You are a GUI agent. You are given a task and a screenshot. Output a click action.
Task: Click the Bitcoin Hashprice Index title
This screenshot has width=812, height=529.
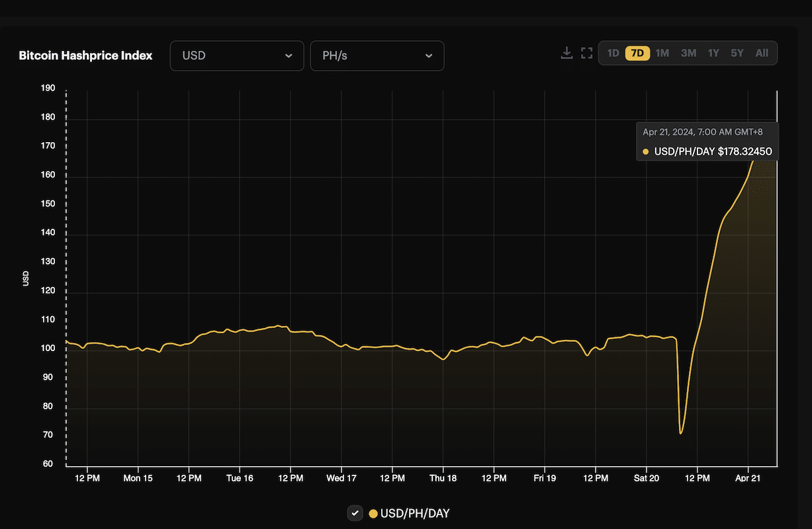pyautogui.click(x=85, y=56)
